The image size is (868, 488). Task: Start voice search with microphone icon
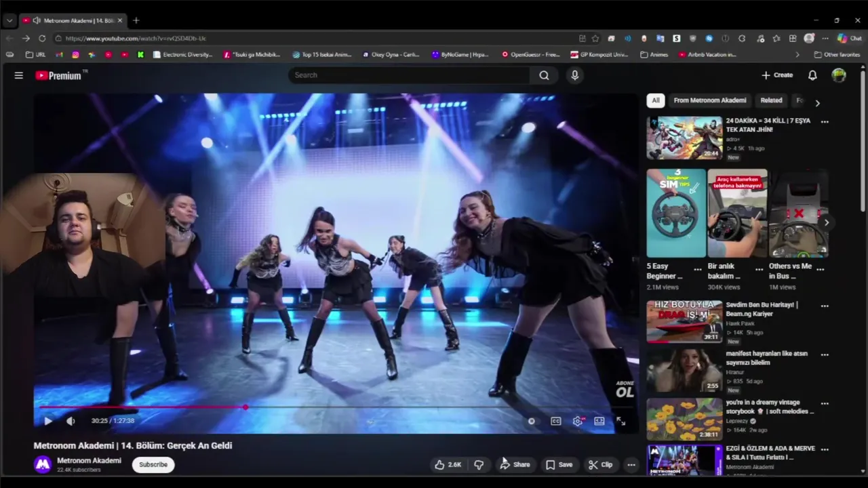tap(575, 75)
